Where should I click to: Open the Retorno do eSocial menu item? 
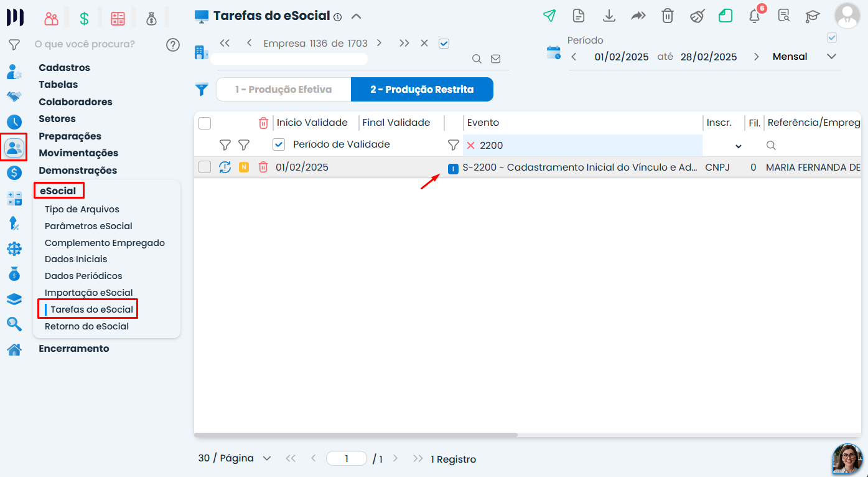click(87, 326)
